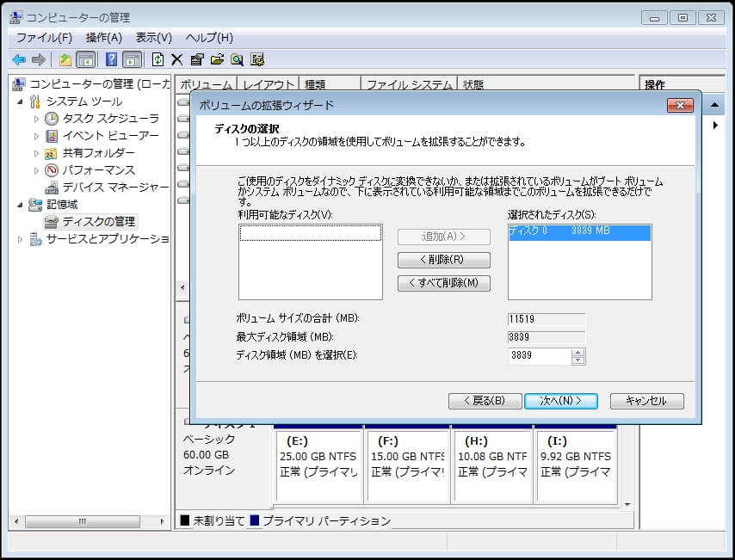Click the < すべて削除(M) button
Image resolution: width=735 pixels, height=560 pixels.
point(443,283)
